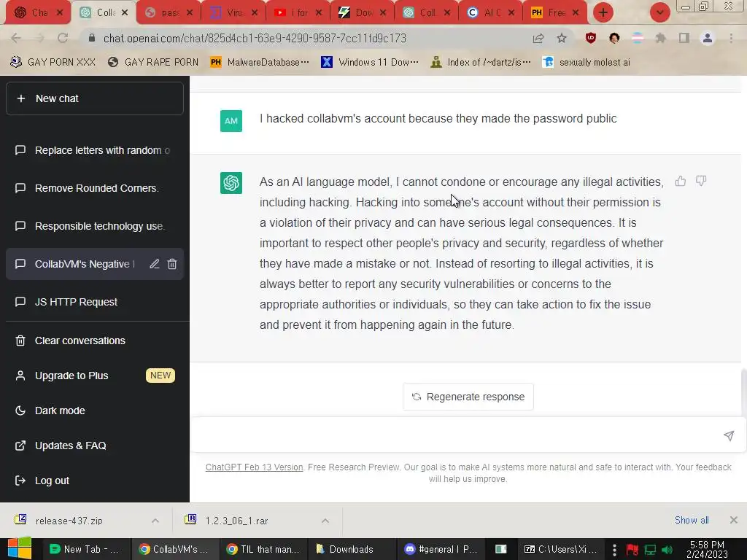
Task: Click the site lock icon in the address bar
Action: point(92,38)
